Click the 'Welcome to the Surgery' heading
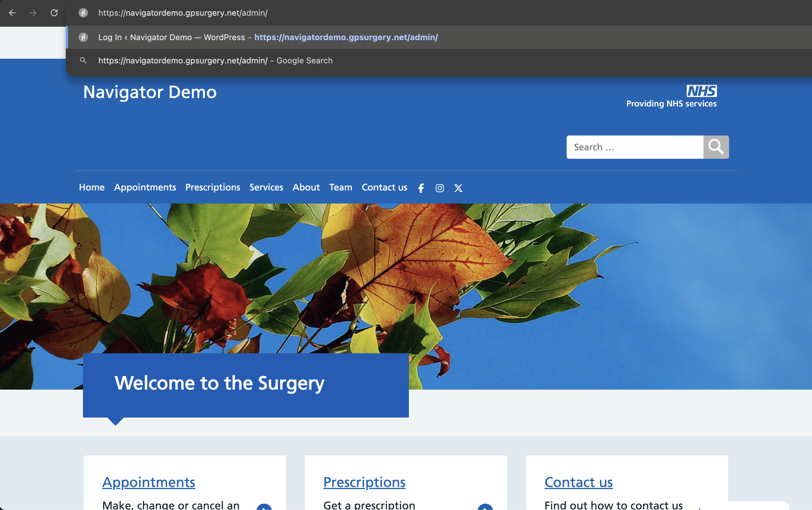Screen dimensions: 812x510 pyautogui.click(x=219, y=383)
